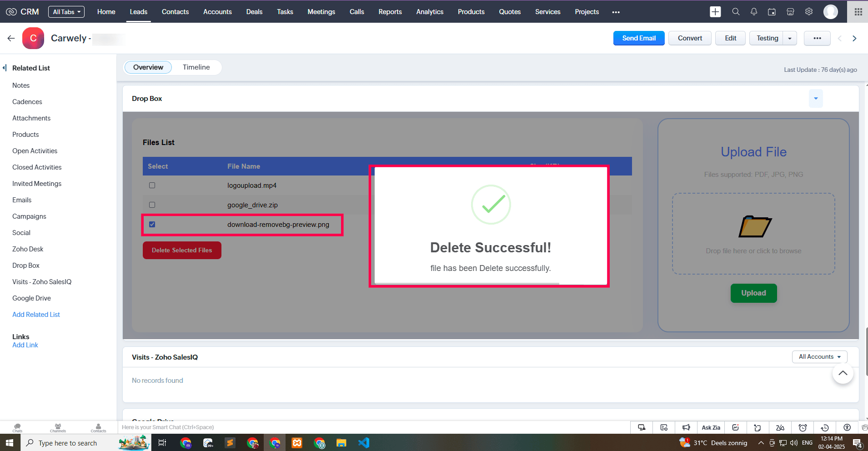Click the scroll-to-top chevron button
This screenshot has height=451, width=868.
(843, 373)
